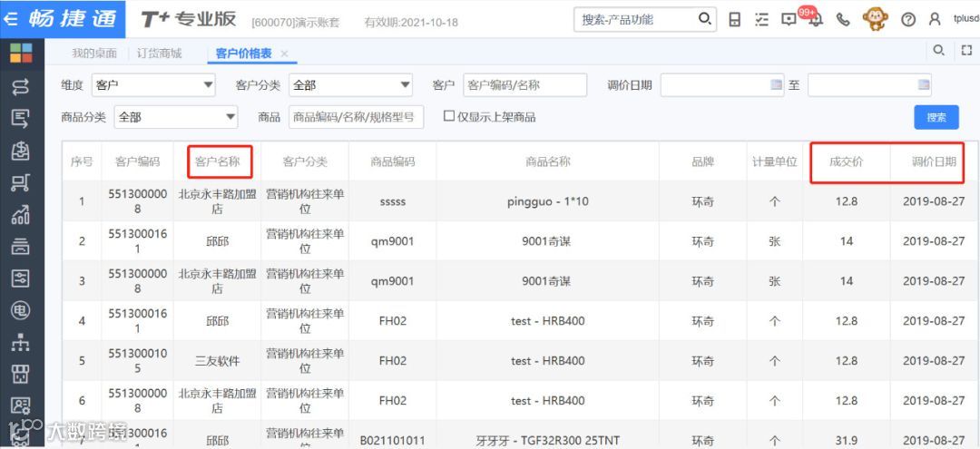Select row 2 qm9001 product code
This screenshot has width=980, height=449.
click(393, 241)
